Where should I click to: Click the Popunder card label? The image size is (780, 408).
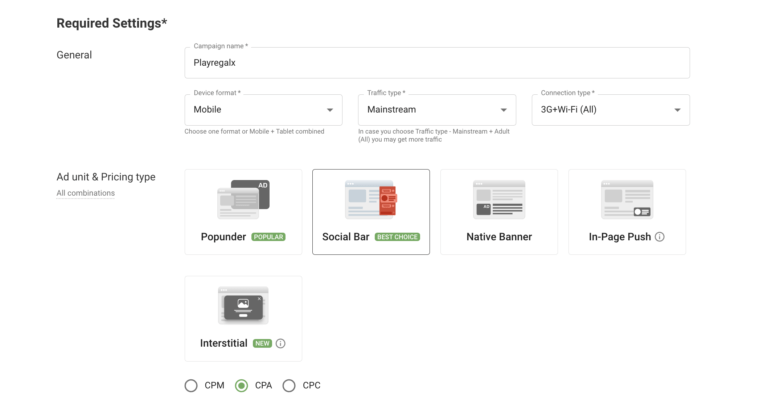pos(223,237)
